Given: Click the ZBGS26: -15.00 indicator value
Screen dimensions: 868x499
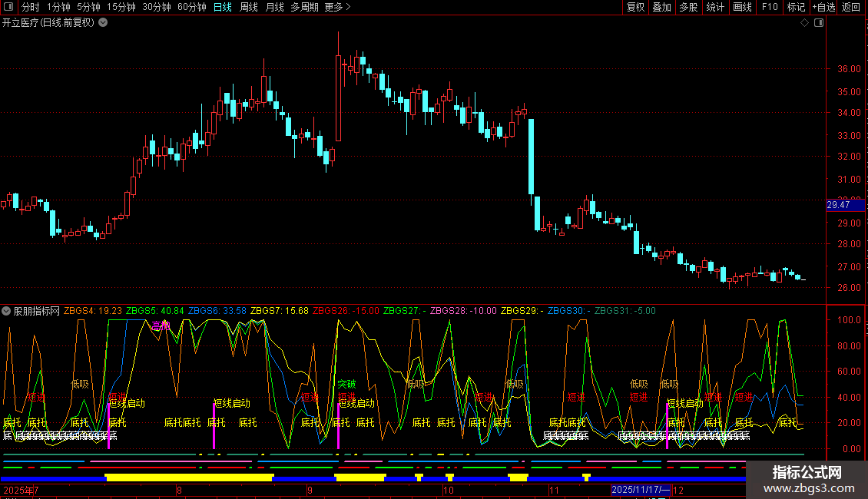Looking at the screenshot, I should pyautogui.click(x=346, y=311).
